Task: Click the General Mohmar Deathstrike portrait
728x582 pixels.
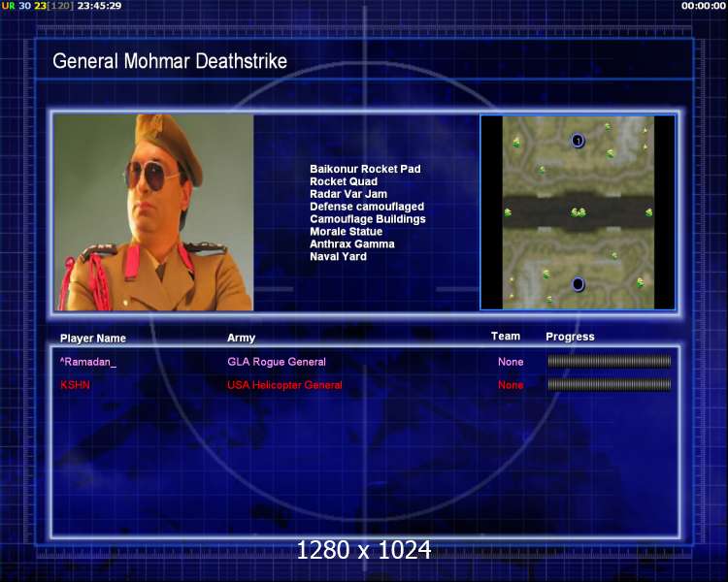Action: 153,212
